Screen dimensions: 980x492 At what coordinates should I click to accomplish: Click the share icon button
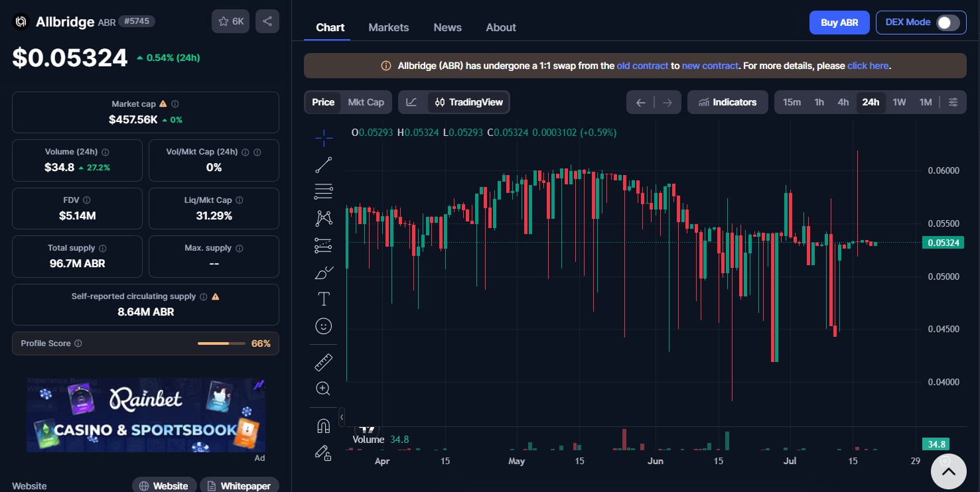pos(267,21)
